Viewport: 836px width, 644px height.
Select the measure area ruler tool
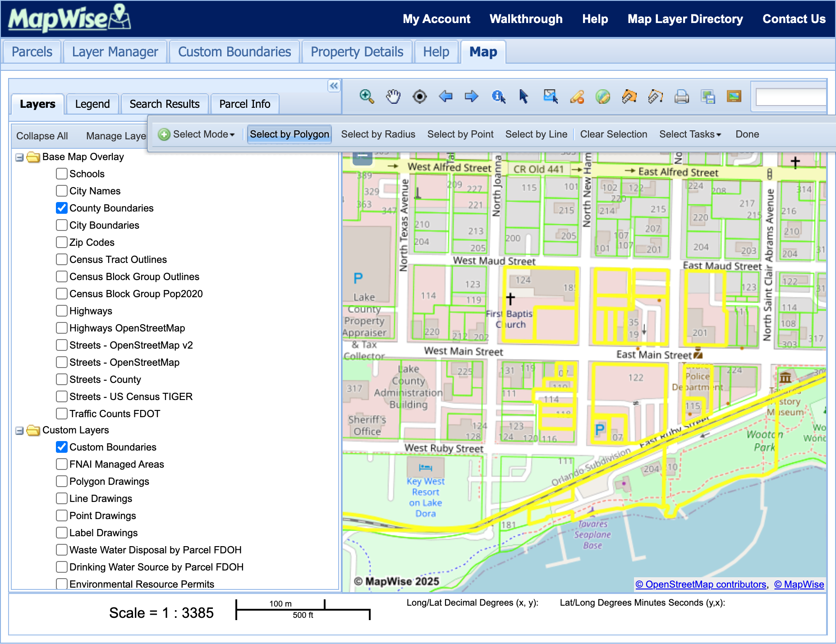click(629, 96)
